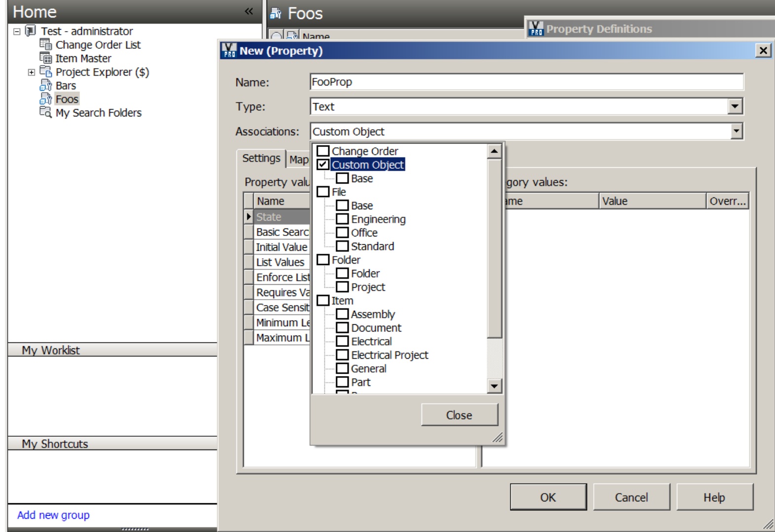Open the Type dropdown arrow
Viewport: 775px width, 532px height.
735,106
